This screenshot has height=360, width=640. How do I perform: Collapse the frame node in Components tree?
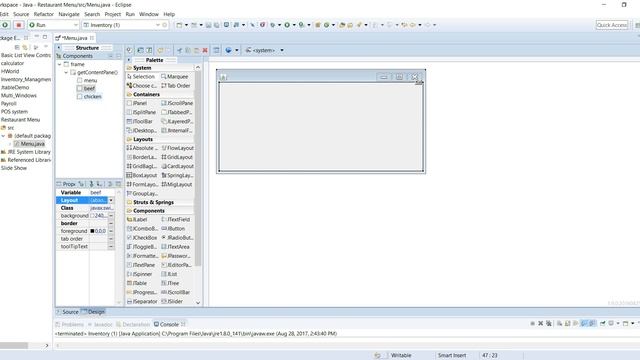60,64
